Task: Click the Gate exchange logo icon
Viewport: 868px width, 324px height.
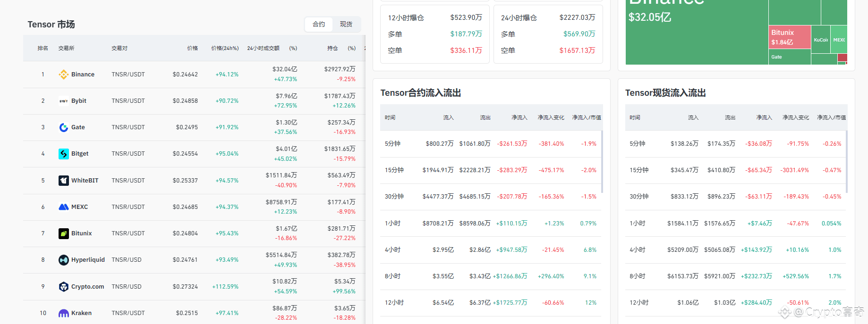Action: pos(63,127)
